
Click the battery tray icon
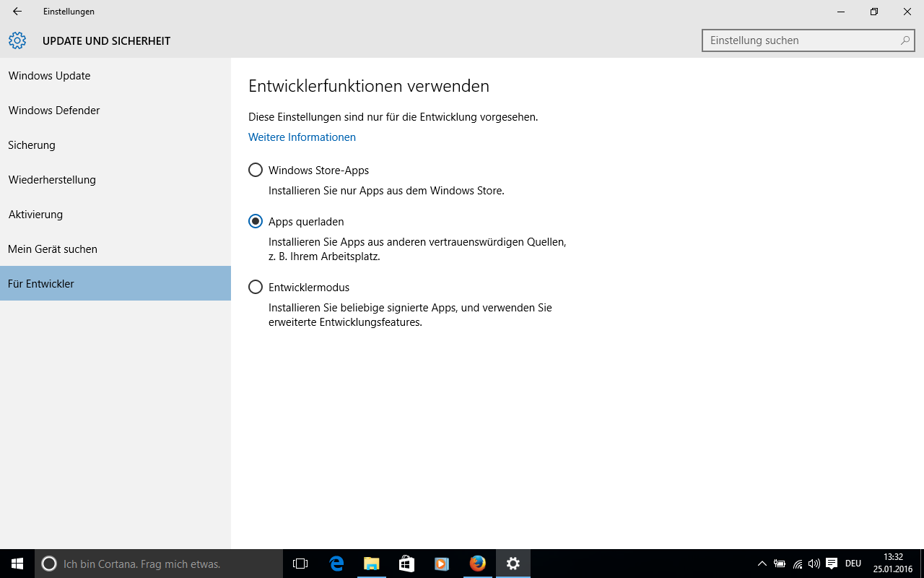tap(780, 564)
